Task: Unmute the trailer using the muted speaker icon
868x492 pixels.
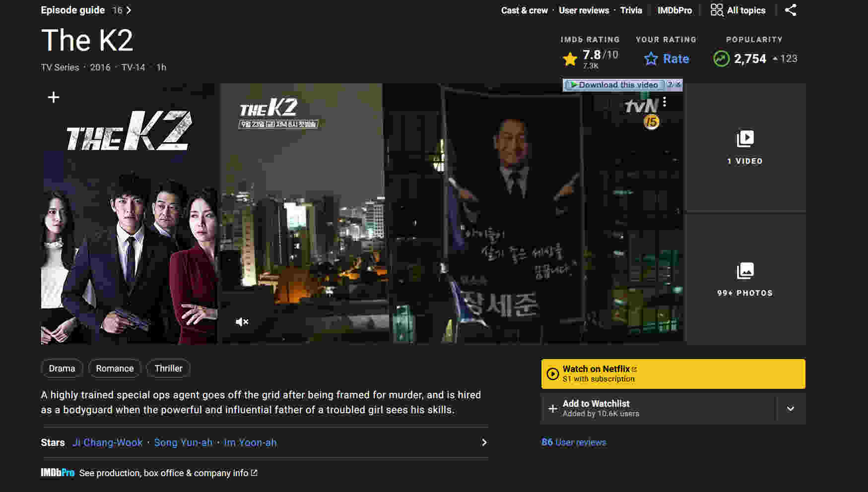Action: (x=242, y=322)
